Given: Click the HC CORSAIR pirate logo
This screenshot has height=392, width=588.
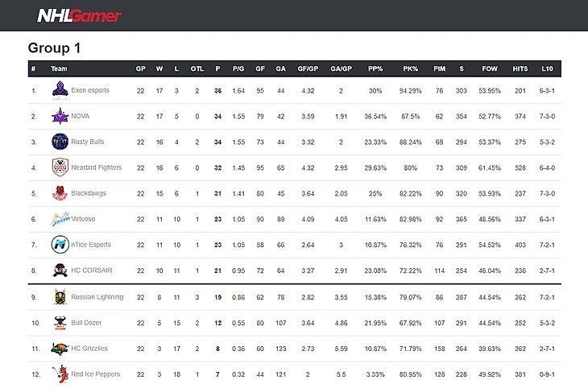Looking at the screenshot, I should [x=60, y=270].
